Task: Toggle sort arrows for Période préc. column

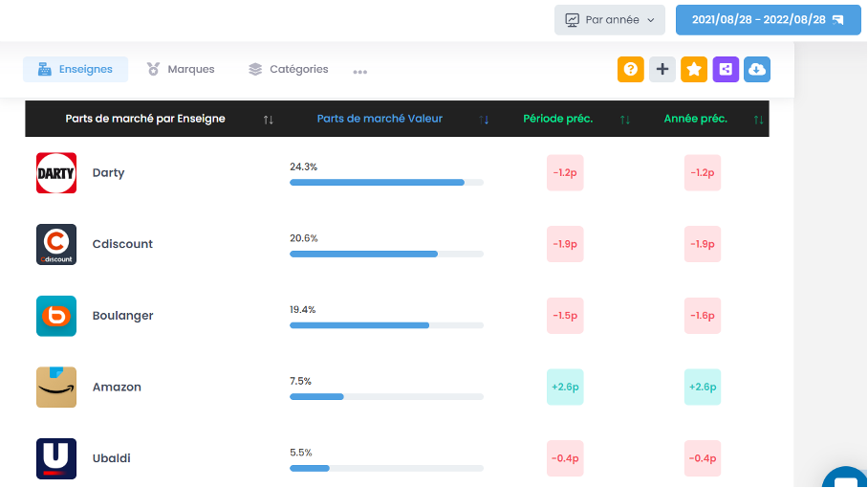Action: [624, 120]
